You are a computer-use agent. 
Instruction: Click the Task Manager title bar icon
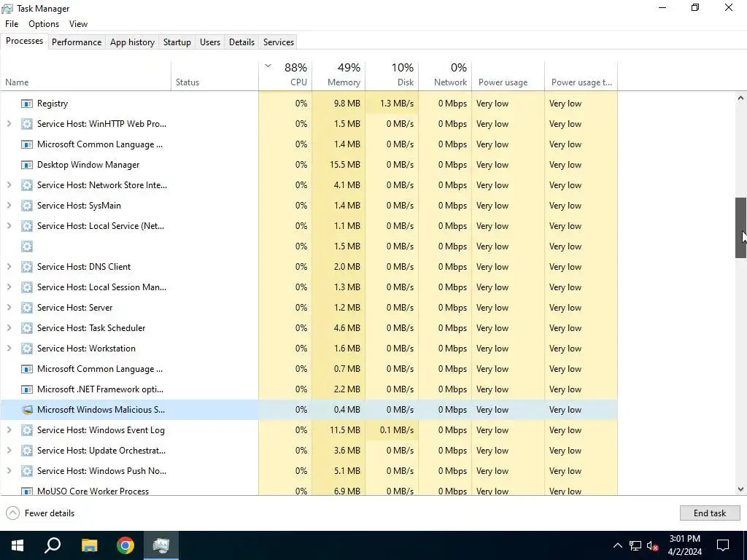[7, 9]
